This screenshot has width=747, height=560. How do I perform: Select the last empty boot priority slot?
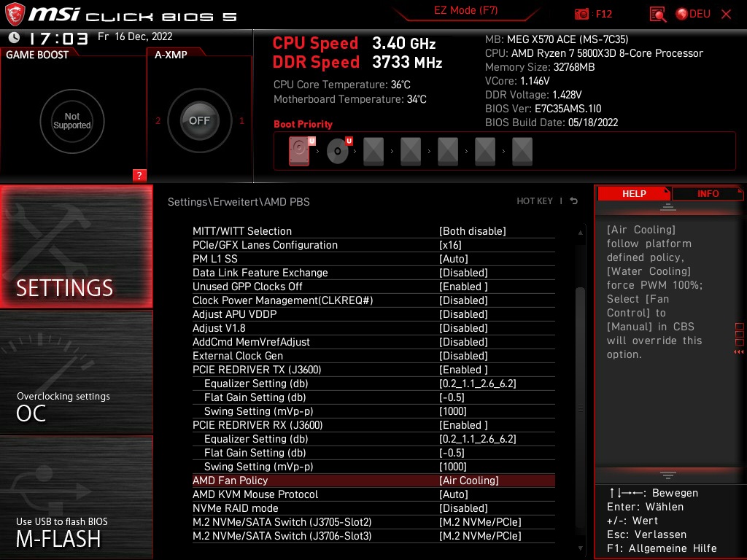tap(522, 152)
